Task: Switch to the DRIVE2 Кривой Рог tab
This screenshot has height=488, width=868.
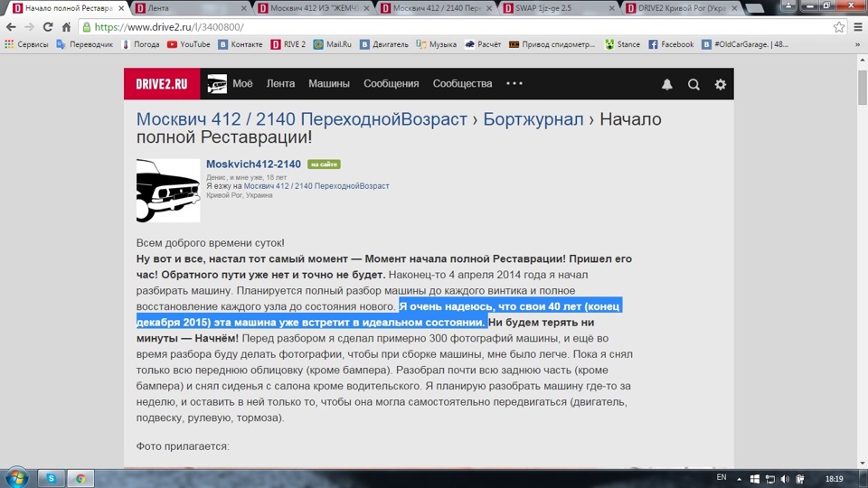Action: 682,8
